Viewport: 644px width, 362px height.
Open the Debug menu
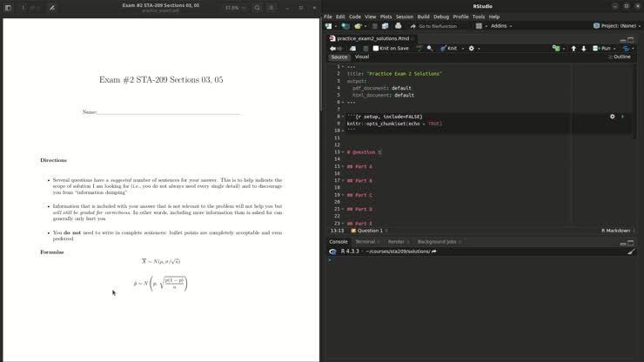click(x=441, y=17)
